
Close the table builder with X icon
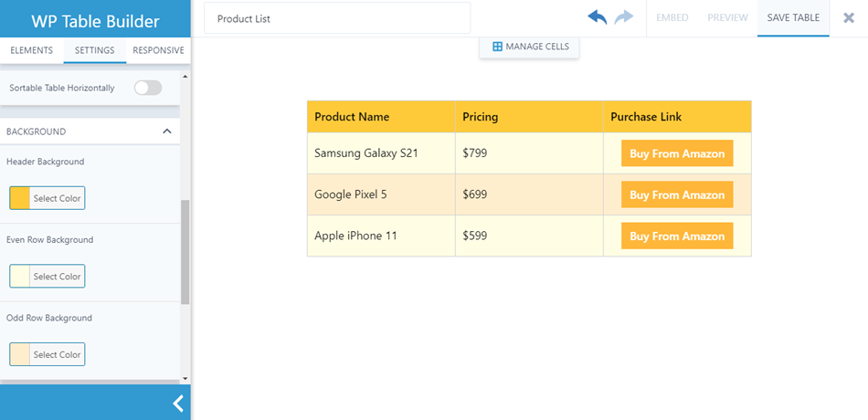click(849, 18)
